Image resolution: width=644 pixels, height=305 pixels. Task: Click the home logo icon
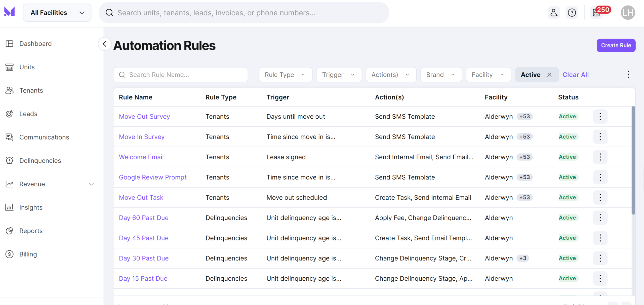tap(10, 12)
